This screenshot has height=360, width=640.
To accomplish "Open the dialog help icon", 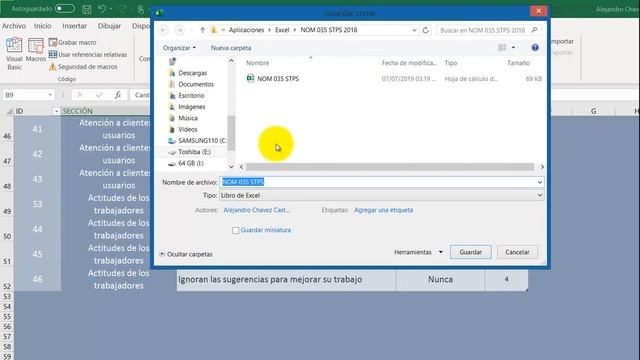I will (535, 48).
